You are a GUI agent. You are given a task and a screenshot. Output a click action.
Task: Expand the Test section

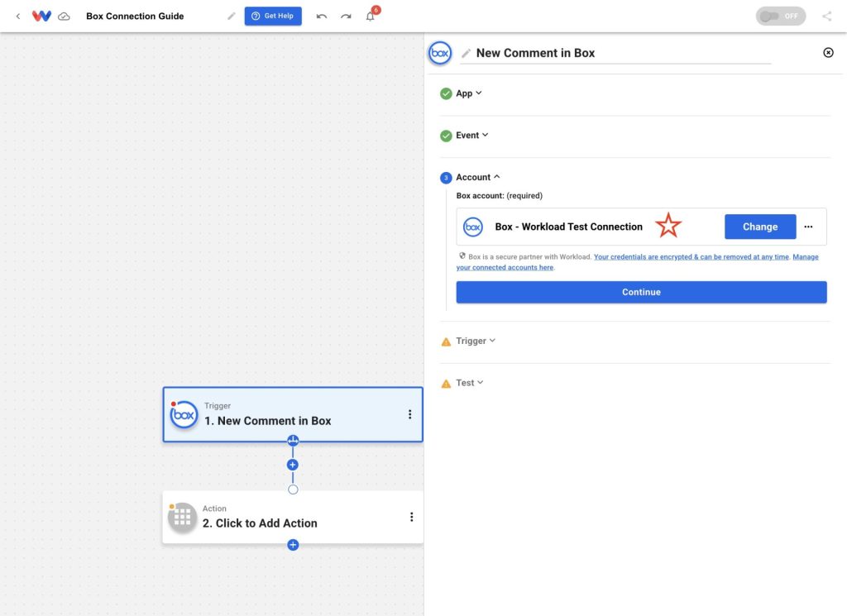pos(470,383)
